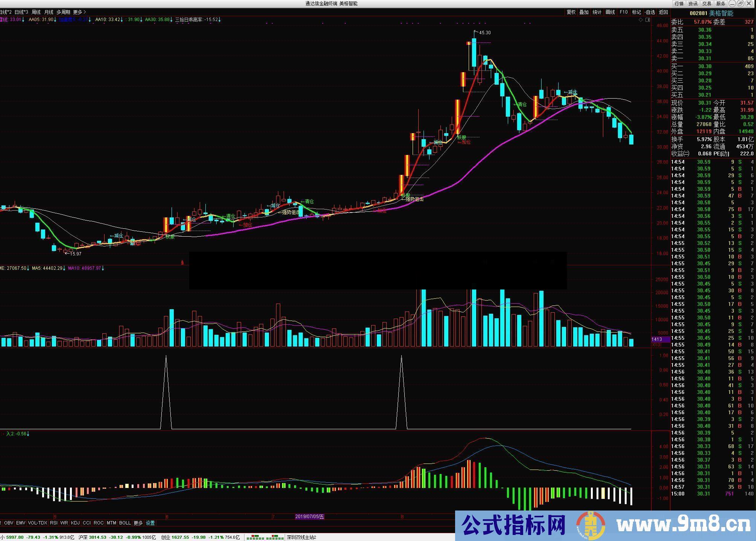Viewport: 756px width, 541px height.
Task: Expand the 更多 period options at the top
Action: click(79, 12)
